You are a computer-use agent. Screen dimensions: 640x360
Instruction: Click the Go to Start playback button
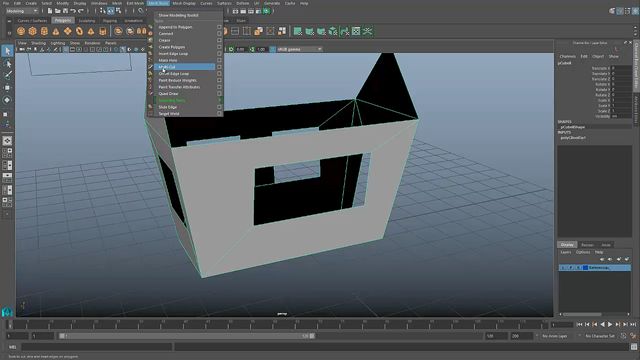pyautogui.click(x=579, y=324)
